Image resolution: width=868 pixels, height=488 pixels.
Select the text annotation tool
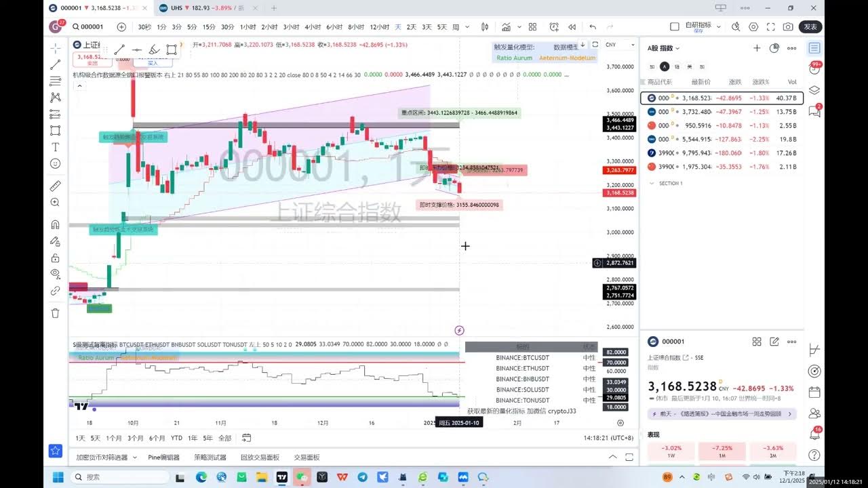[x=56, y=147]
